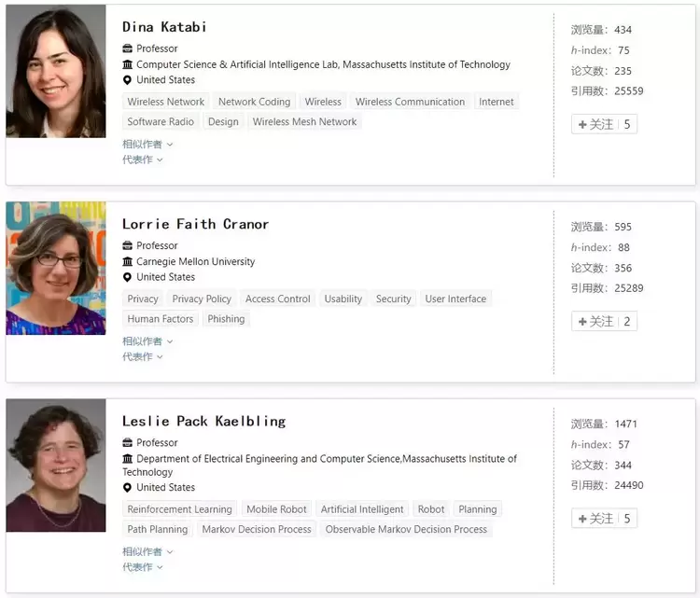Viewport: 700px width, 598px height.
Task: Click the professor title icon under Leslie Pack Kaelbling
Action: click(128, 443)
